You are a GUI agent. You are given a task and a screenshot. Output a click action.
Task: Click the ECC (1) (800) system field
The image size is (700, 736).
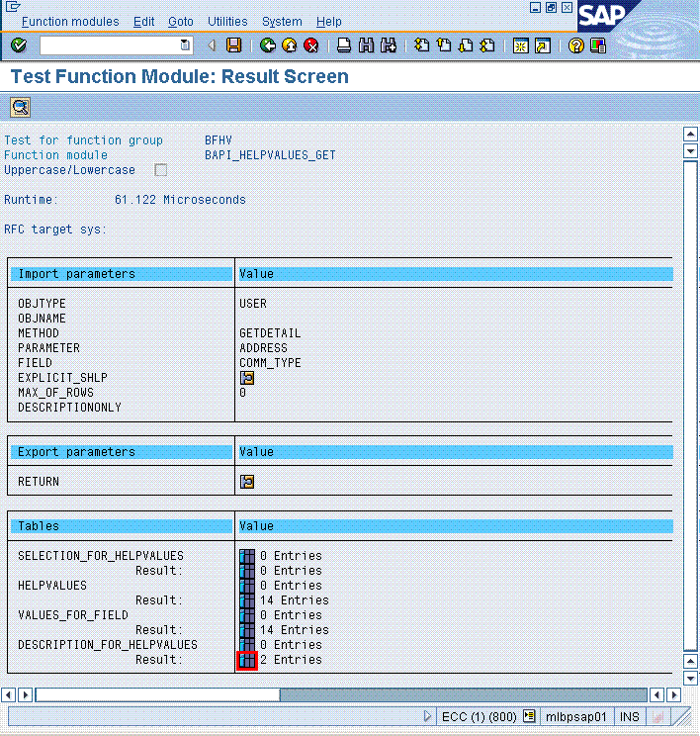(479, 717)
